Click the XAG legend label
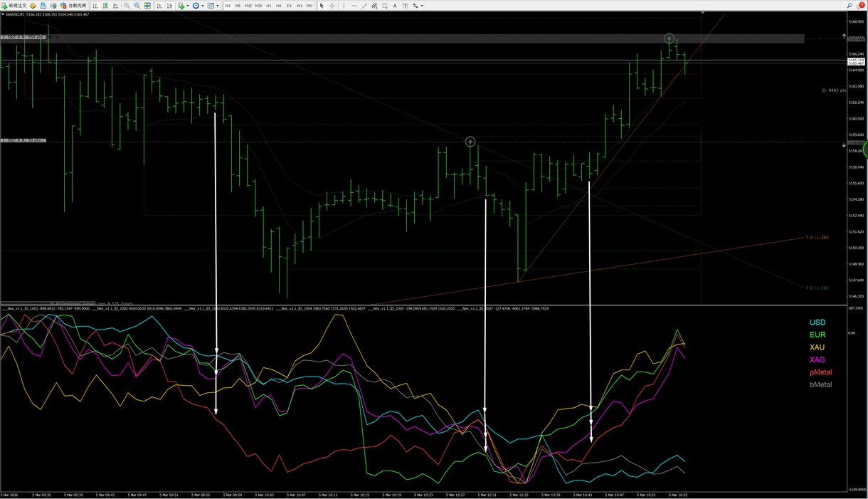This screenshot has height=499, width=868. (x=817, y=359)
